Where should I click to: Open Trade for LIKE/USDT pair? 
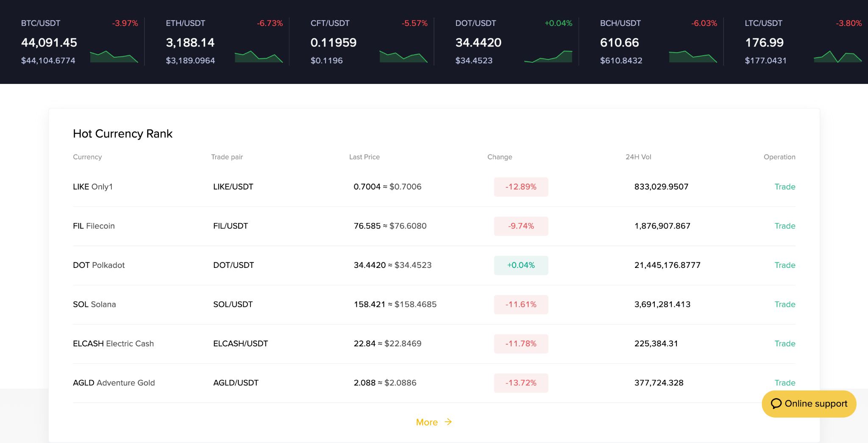tap(785, 187)
